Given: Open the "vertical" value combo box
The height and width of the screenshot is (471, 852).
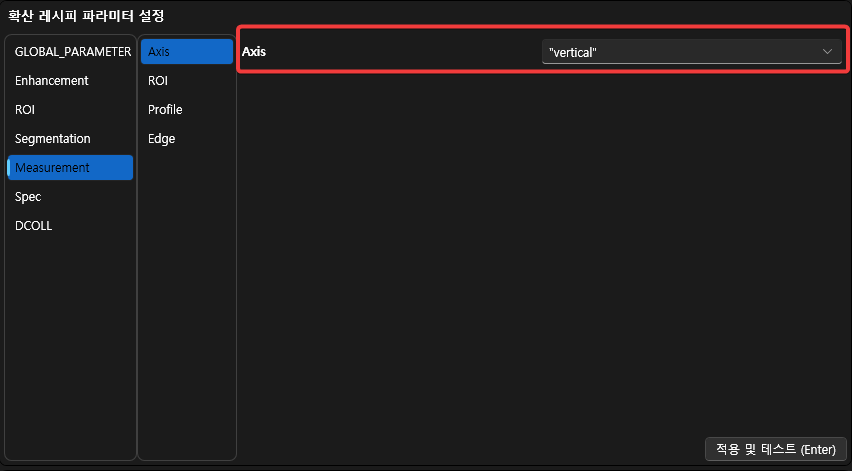Looking at the screenshot, I should 680,51.
